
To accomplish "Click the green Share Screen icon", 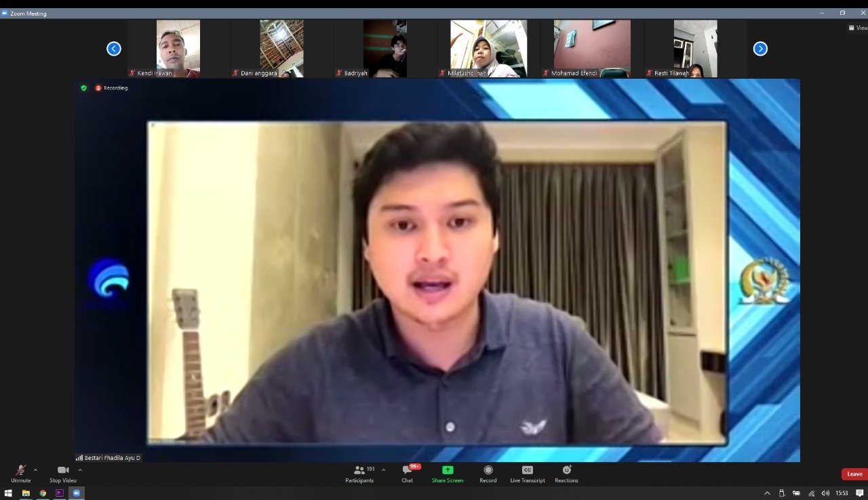I will point(448,470).
